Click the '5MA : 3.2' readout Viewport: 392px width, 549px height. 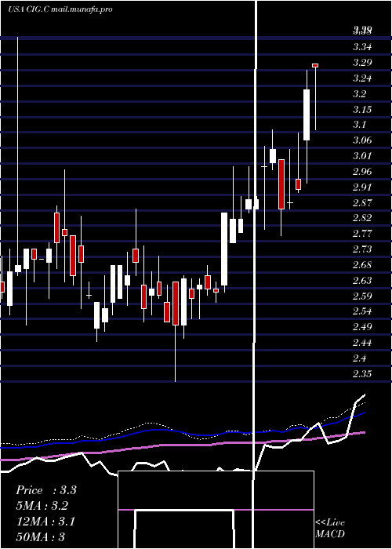pos(42,506)
